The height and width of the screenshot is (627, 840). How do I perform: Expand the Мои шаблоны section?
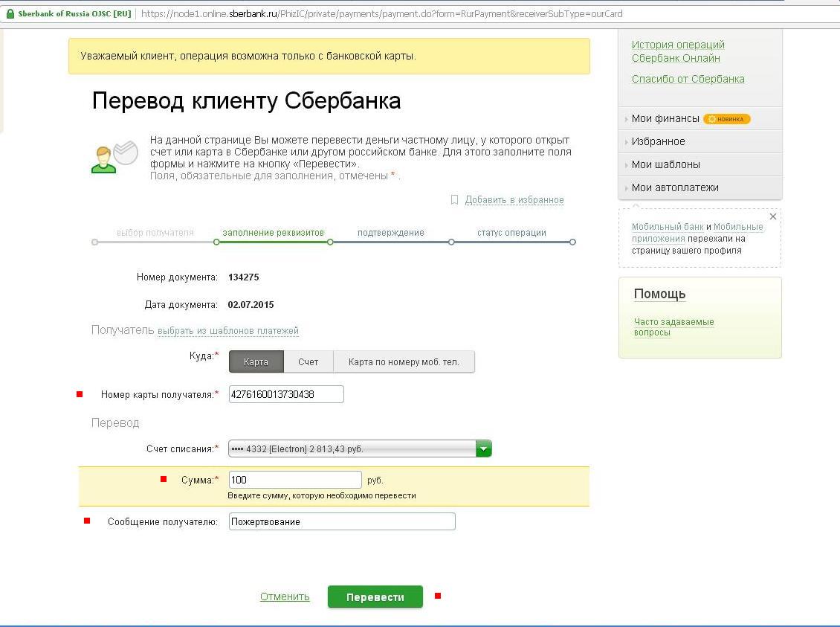point(665,164)
